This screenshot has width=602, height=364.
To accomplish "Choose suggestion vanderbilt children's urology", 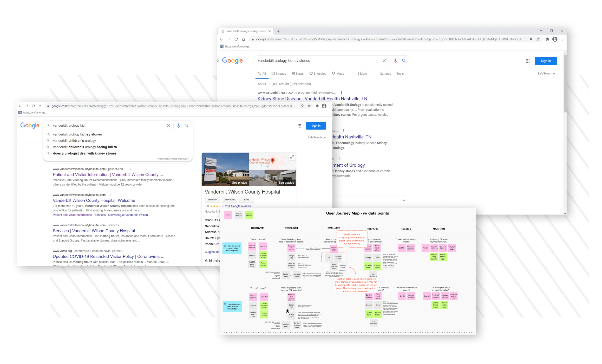I will click(x=74, y=141).
